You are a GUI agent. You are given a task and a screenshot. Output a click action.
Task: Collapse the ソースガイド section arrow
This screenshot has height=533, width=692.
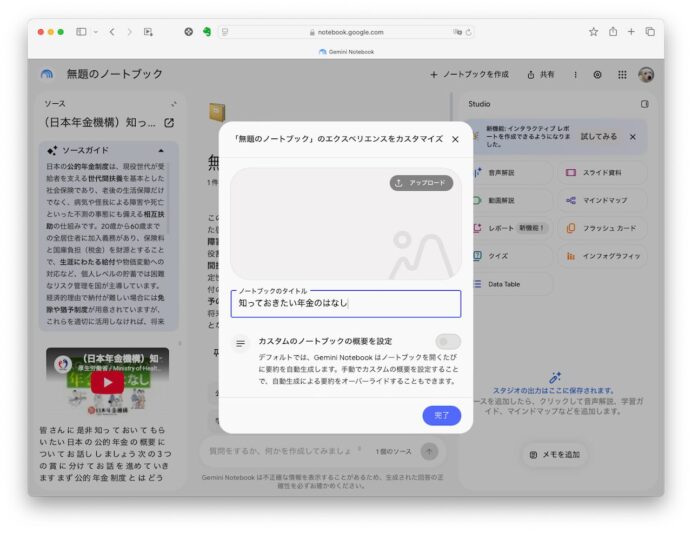tap(161, 150)
